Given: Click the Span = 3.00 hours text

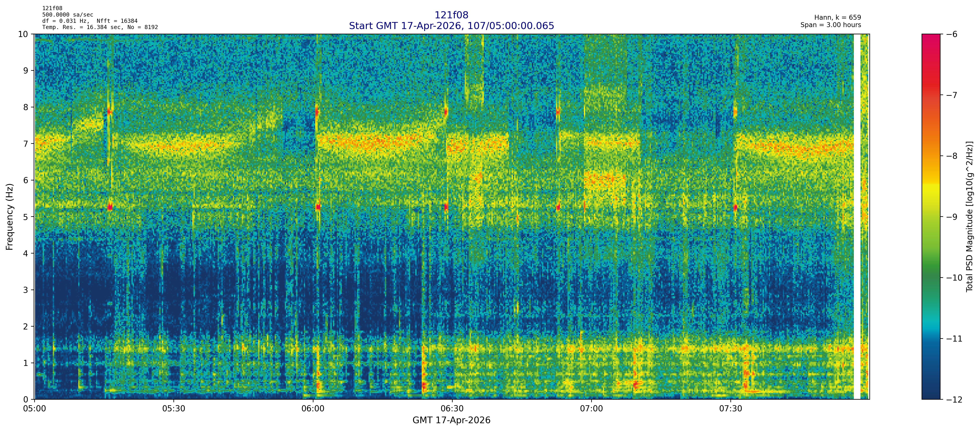Looking at the screenshot, I should 830,25.
